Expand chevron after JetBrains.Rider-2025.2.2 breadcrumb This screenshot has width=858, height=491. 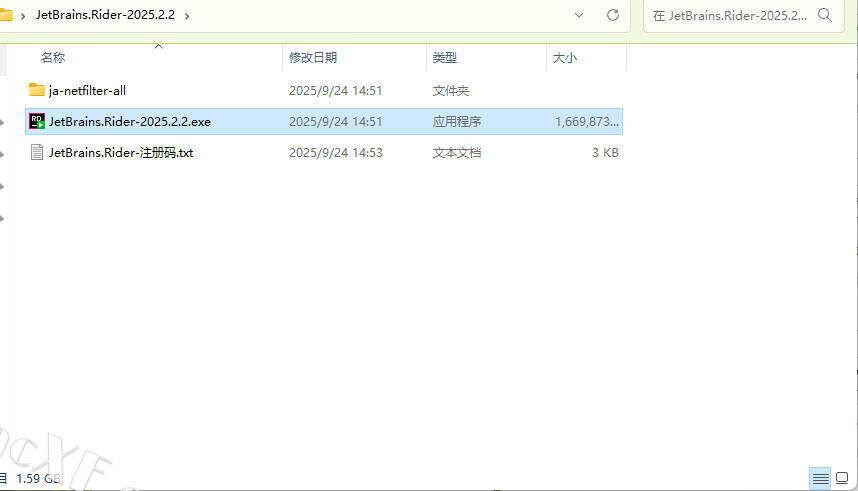click(187, 16)
